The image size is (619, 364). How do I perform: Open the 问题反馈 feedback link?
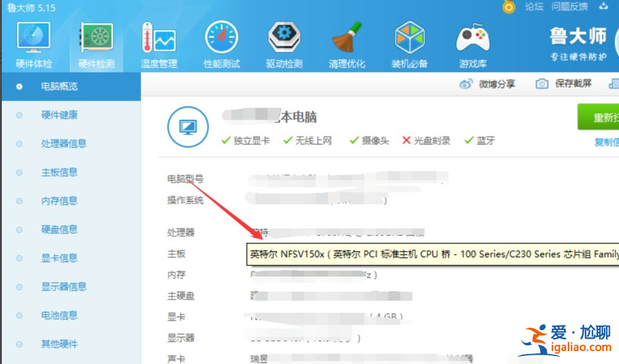coord(569,7)
